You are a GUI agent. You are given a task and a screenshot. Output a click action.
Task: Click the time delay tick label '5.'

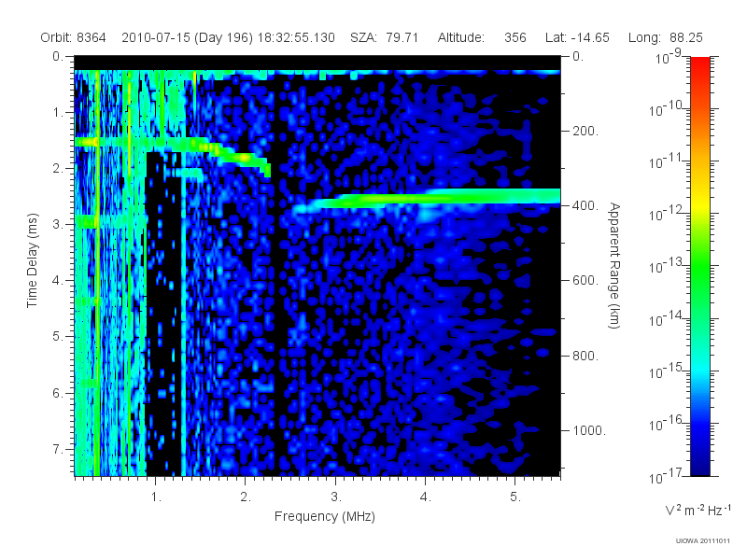click(x=58, y=337)
